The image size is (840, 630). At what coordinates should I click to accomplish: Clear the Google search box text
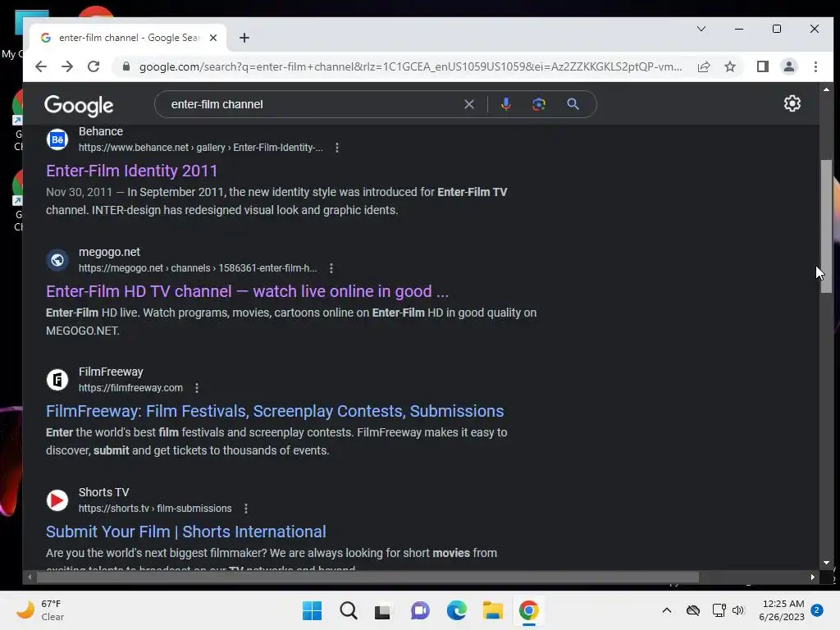click(x=468, y=104)
